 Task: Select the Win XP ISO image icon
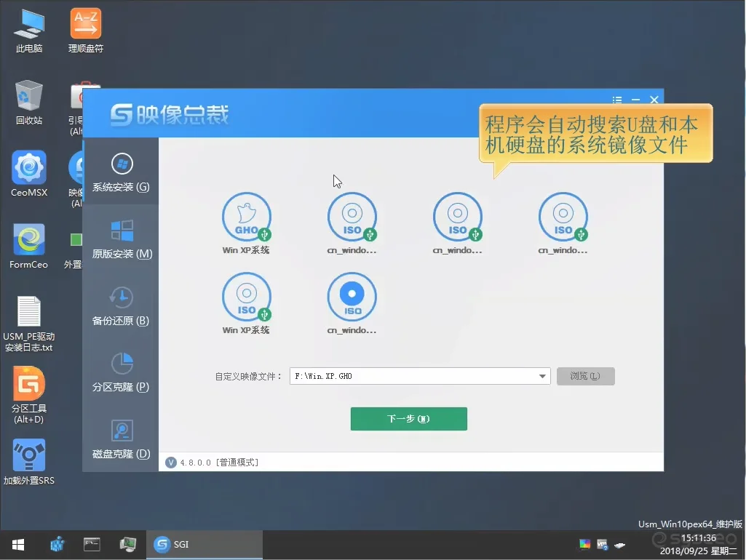tap(246, 297)
